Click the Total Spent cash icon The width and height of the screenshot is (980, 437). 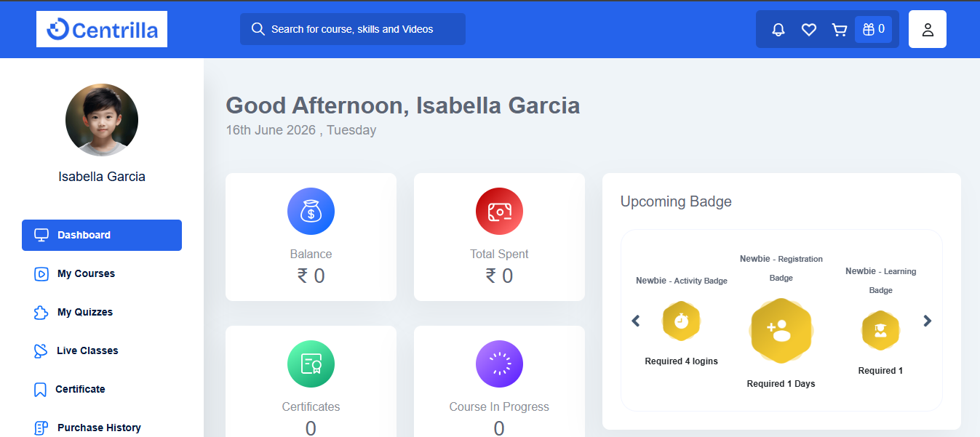[x=499, y=212]
